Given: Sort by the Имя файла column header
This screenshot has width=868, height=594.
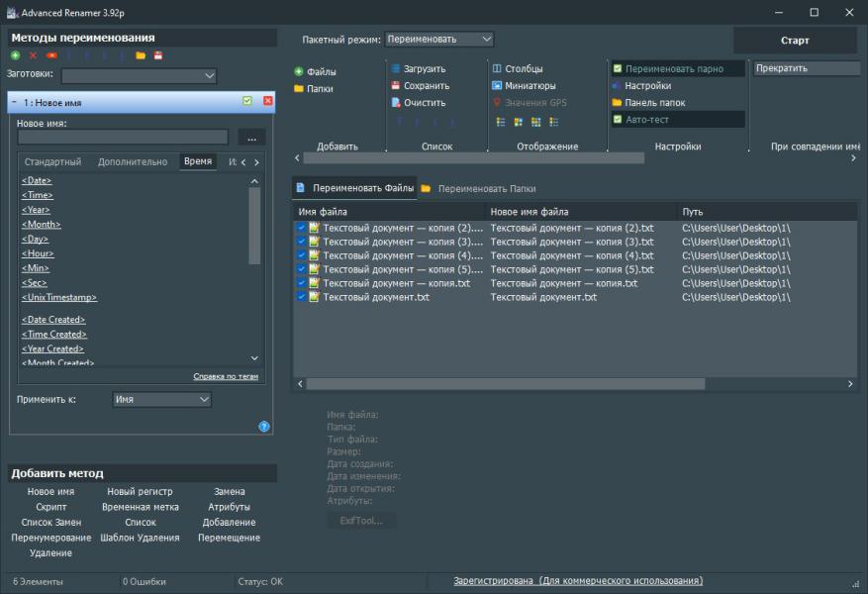Looking at the screenshot, I should [389, 212].
